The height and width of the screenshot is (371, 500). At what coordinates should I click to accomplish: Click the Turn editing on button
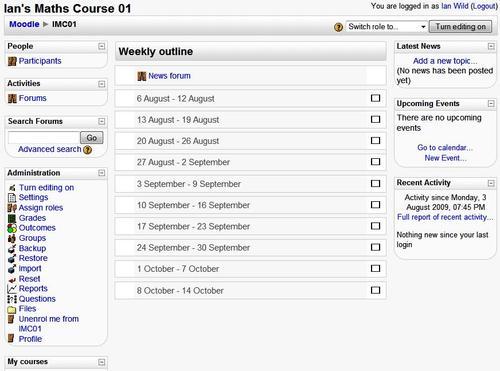pyautogui.click(x=460, y=27)
